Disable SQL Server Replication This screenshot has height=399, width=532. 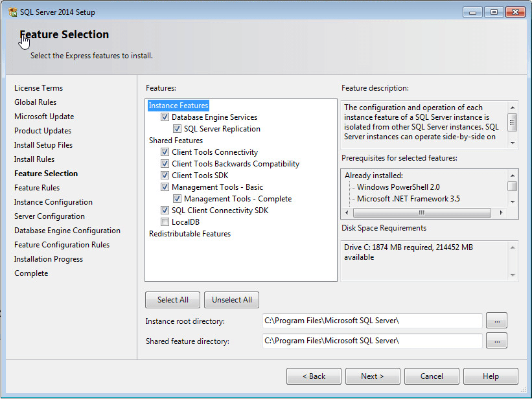point(177,128)
